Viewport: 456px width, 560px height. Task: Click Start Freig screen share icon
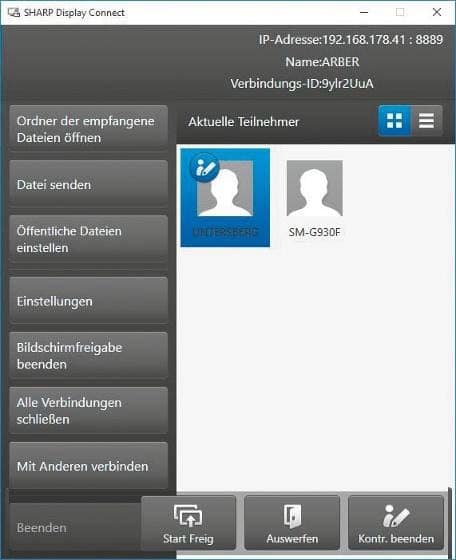(188, 515)
